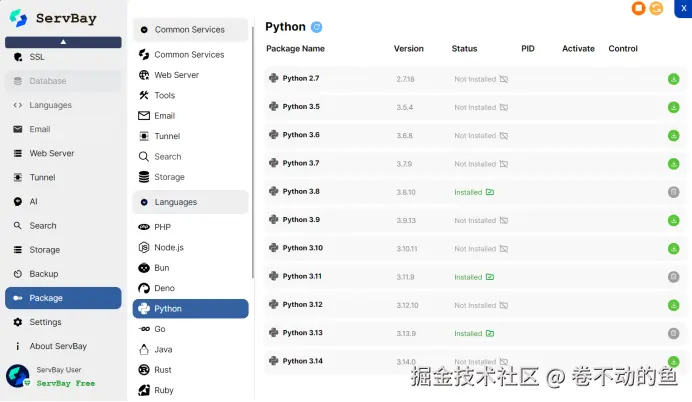
Task: Click the Installed status for Python 3.13
Action: [474, 334]
